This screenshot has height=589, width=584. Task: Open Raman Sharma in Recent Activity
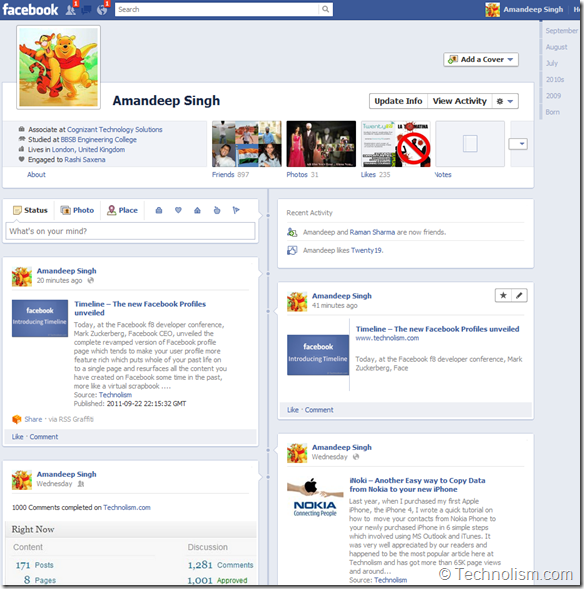[372, 232]
